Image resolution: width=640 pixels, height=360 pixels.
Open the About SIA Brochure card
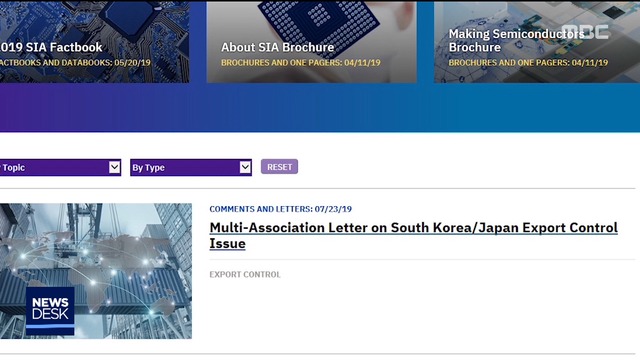pyautogui.click(x=311, y=42)
